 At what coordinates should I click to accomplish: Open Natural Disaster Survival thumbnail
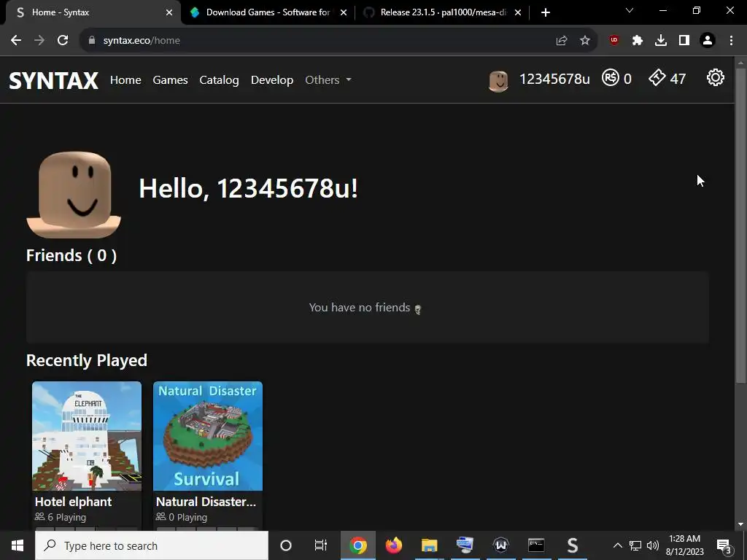coord(208,436)
